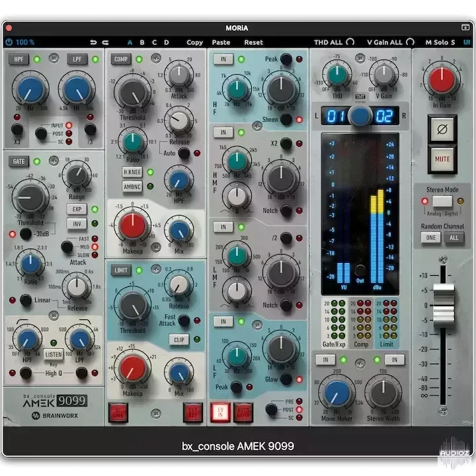Click the gate -30dB pushbutton
Viewport: 476px width, 476px height.
[26, 234]
